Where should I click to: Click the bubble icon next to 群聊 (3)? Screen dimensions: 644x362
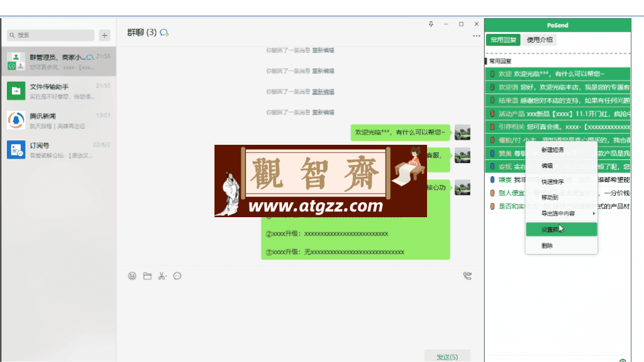click(x=164, y=33)
